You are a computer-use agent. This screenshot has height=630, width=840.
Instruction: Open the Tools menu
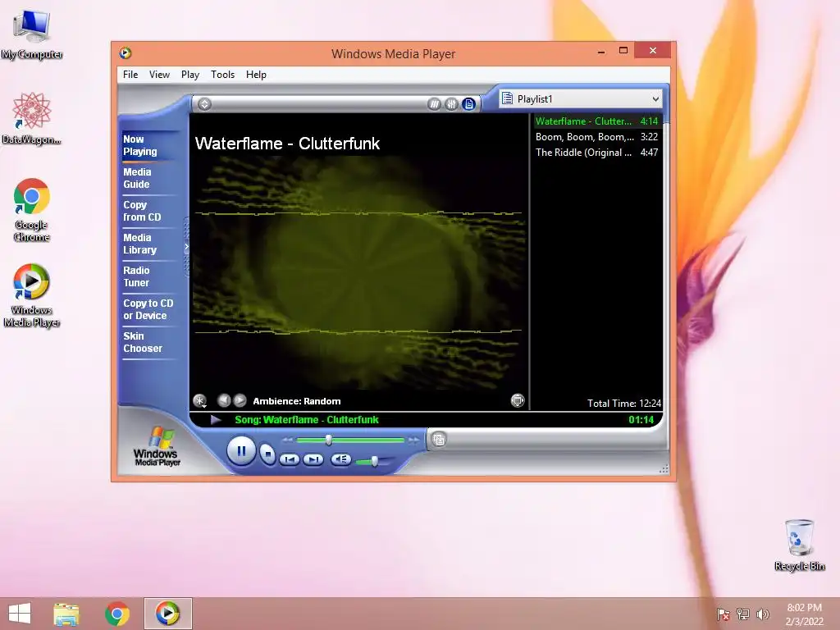[222, 75]
